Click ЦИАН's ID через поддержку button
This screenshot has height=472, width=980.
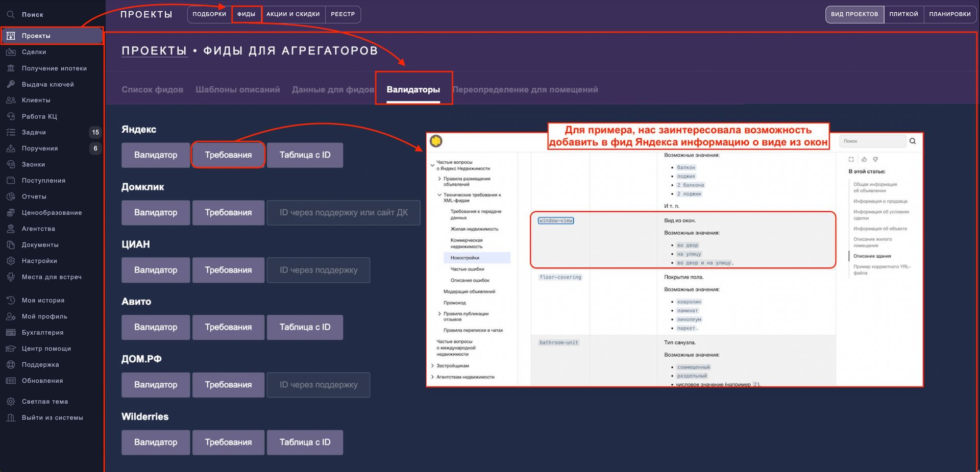(318, 270)
